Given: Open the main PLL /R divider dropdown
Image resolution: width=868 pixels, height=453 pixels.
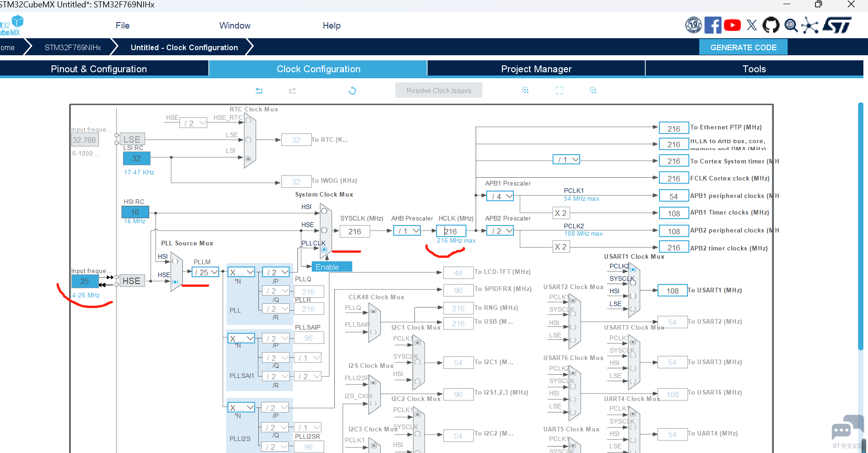Looking at the screenshot, I should pos(275,309).
